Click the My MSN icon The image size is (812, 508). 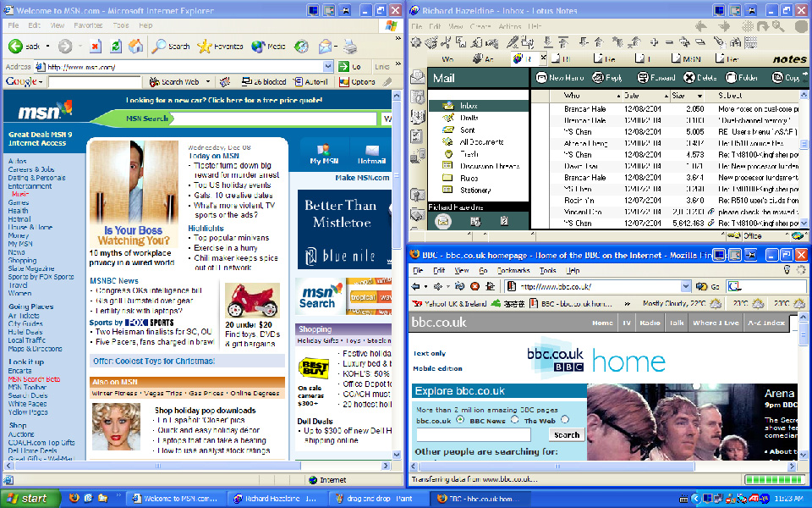(x=324, y=151)
